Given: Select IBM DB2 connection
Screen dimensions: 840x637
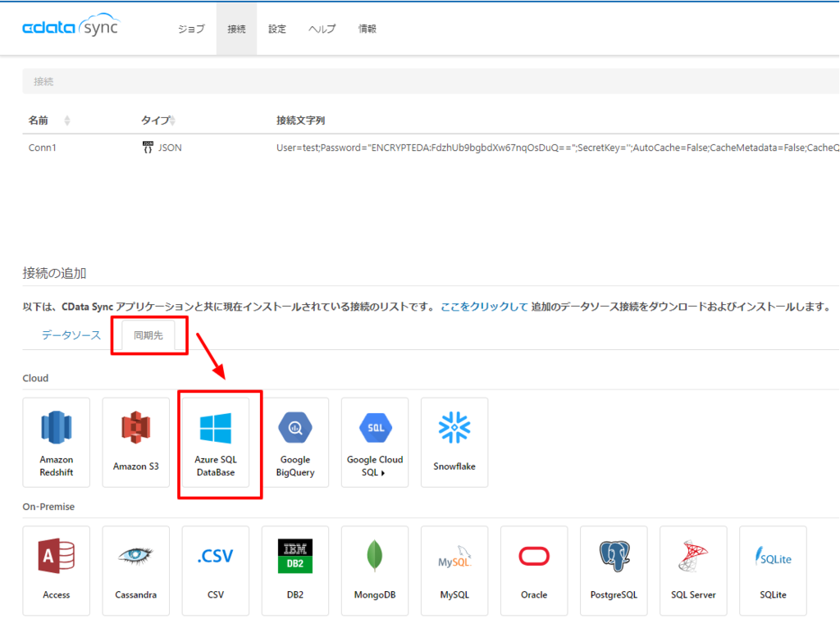Looking at the screenshot, I should (295, 571).
